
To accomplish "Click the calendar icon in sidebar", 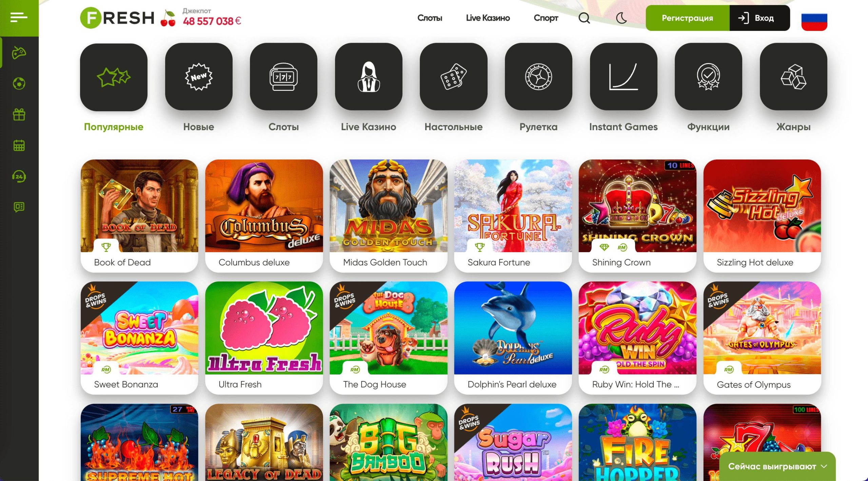I will (19, 145).
